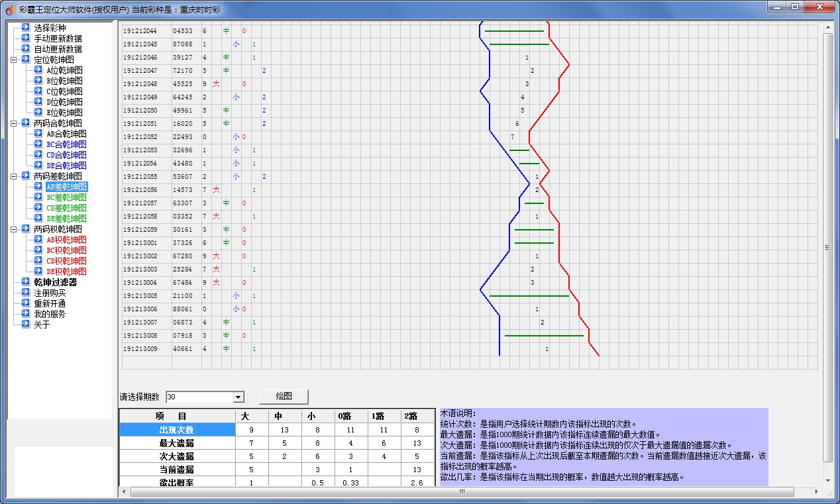
Task: Collapse the 两码积乾坤图 tree node
Action: tap(14, 229)
